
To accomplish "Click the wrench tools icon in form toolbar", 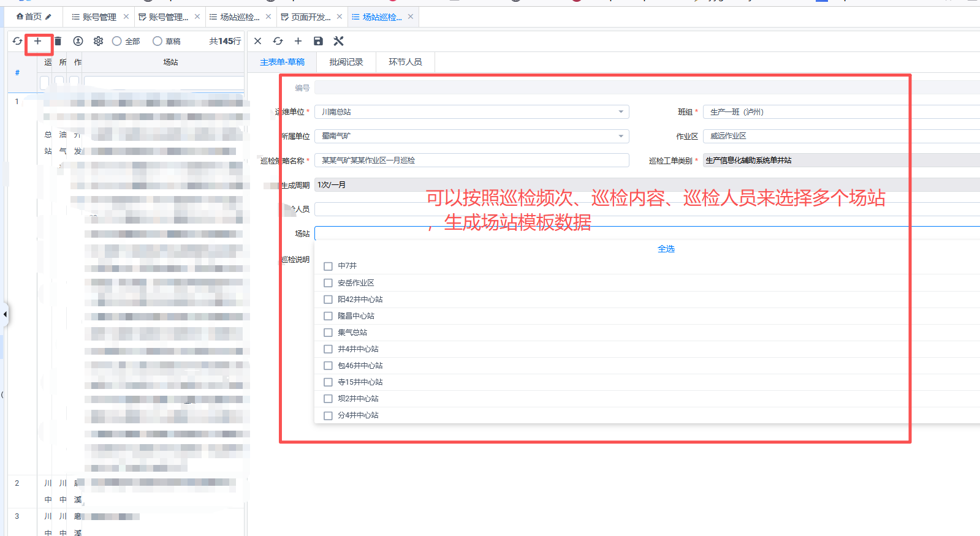I will (338, 41).
